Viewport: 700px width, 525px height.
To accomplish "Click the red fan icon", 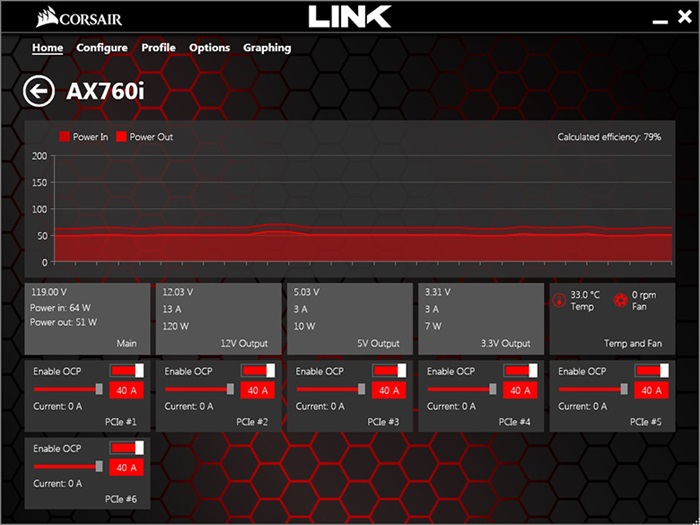I will tap(621, 300).
